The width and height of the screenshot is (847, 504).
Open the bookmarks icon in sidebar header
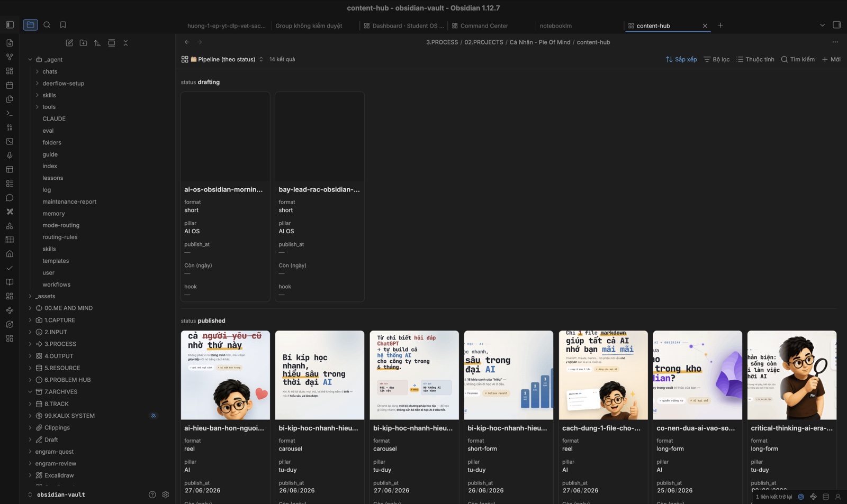(x=63, y=25)
